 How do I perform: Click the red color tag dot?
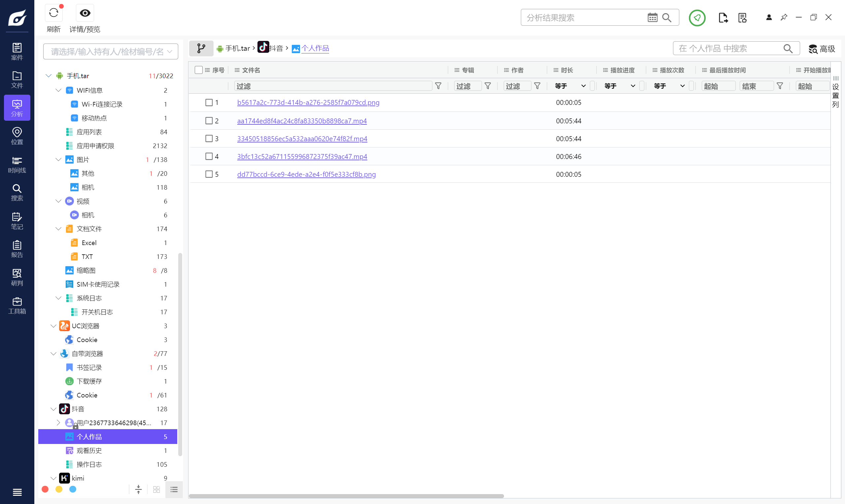click(x=45, y=489)
